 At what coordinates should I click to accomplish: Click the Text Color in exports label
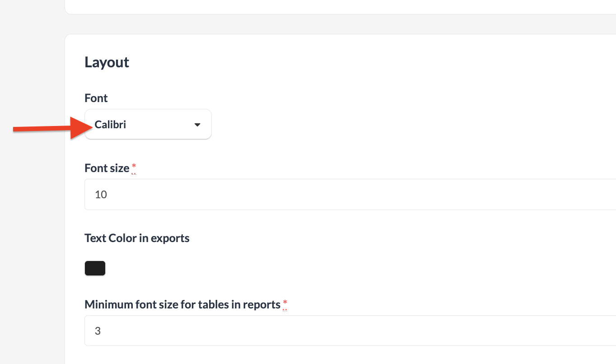[x=137, y=238]
